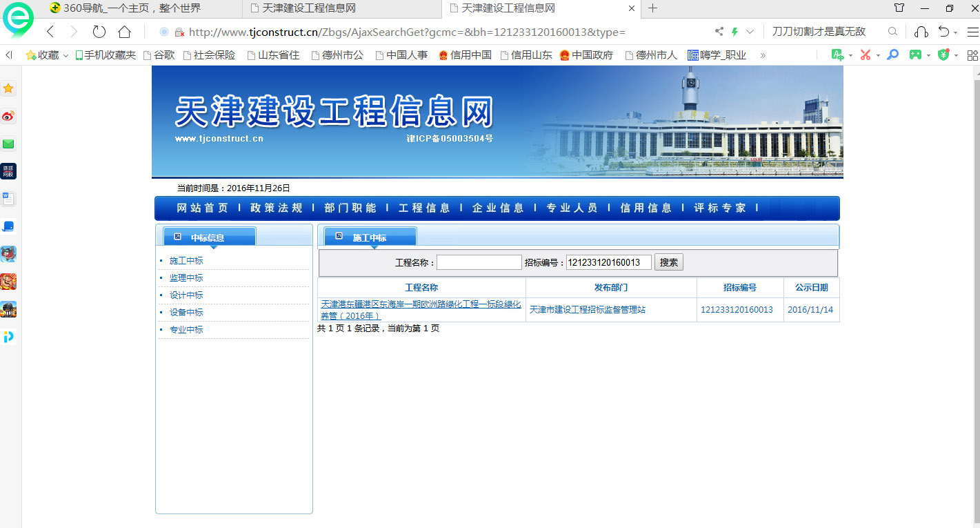Go back to the previous page
The height and width of the screenshot is (528, 980).
pyautogui.click(x=50, y=32)
